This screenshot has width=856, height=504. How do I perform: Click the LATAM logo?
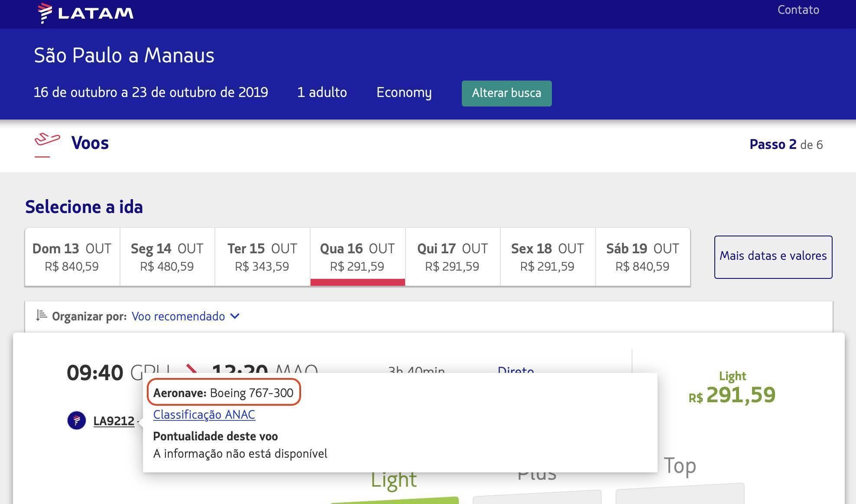[85, 13]
